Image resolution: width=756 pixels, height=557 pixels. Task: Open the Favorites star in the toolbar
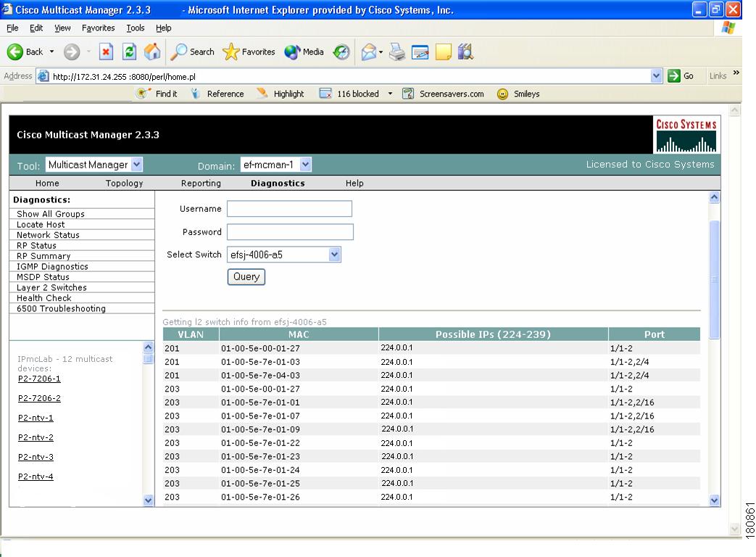249,51
